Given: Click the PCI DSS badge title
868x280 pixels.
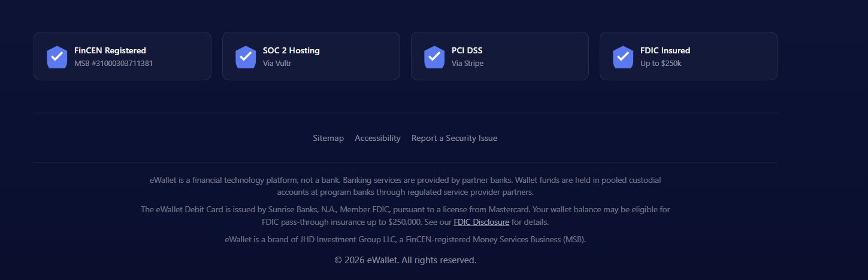Looking at the screenshot, I should click(467, 50).
